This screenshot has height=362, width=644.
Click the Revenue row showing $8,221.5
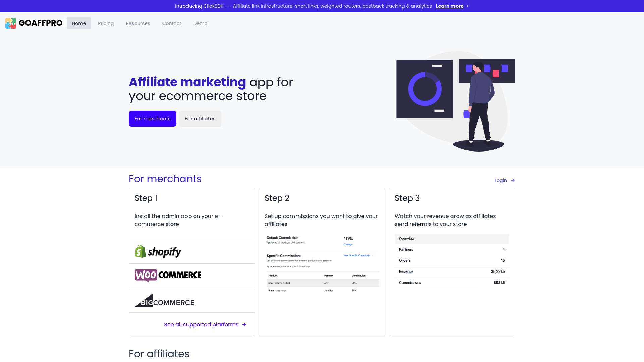click(452, 271)
